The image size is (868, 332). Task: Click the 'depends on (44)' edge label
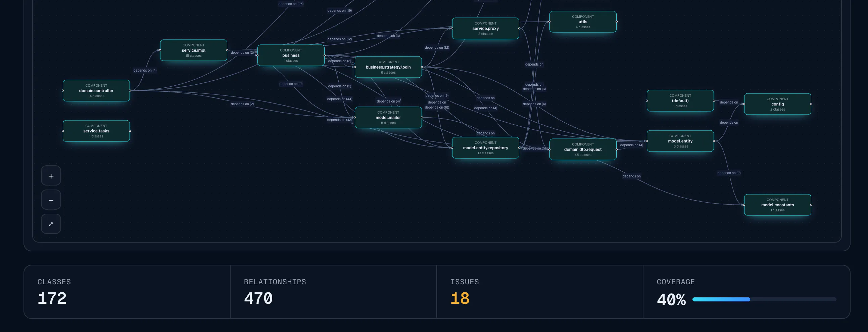click(340, 99)
